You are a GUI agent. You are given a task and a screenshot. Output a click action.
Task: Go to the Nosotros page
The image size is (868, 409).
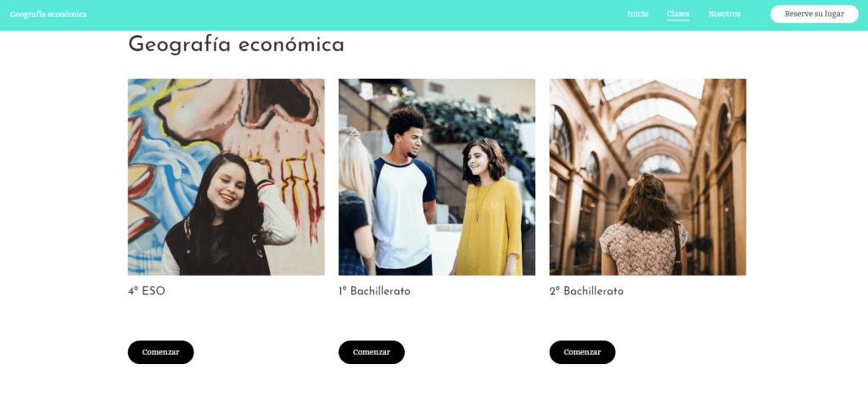(724, 14)
